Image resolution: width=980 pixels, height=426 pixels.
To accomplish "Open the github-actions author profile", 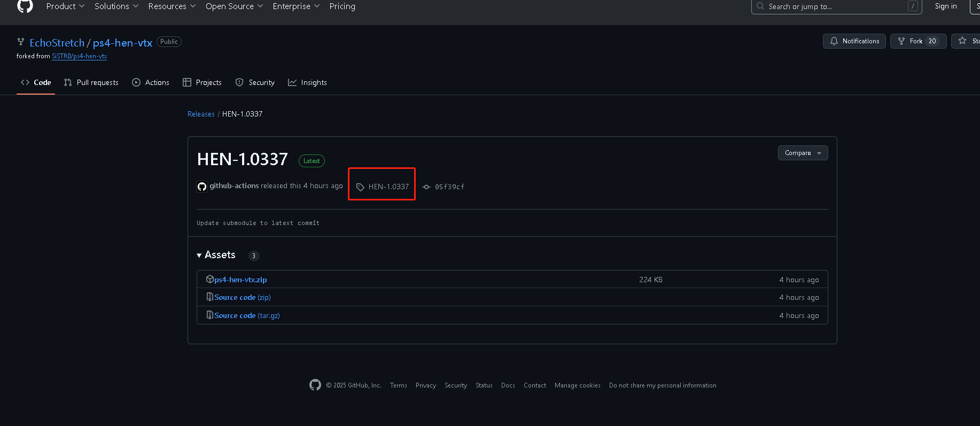I will 234,186.
